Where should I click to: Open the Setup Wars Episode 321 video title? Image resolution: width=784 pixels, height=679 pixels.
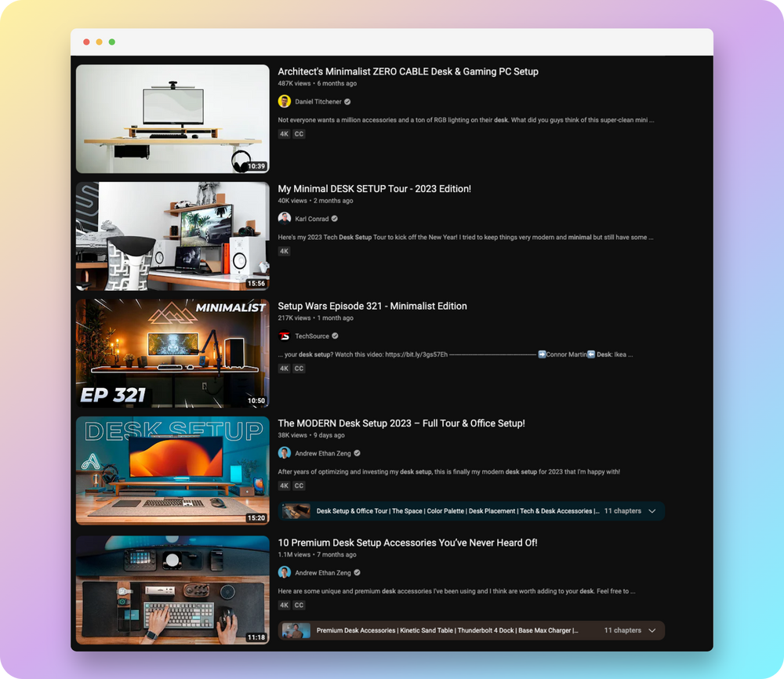point(372,306)
